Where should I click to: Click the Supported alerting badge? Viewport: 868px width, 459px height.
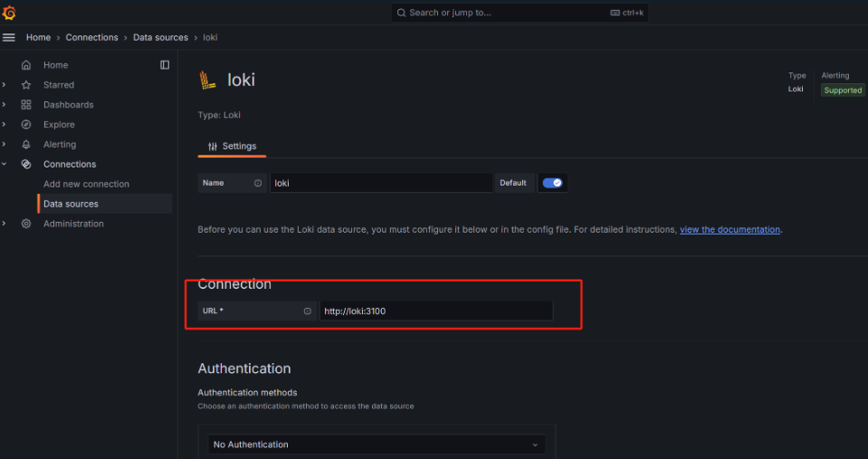click(x=843, y=91)
